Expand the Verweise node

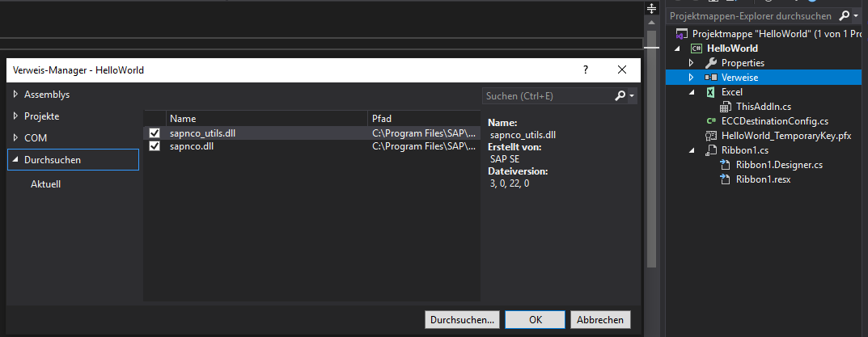coord(691,78)
